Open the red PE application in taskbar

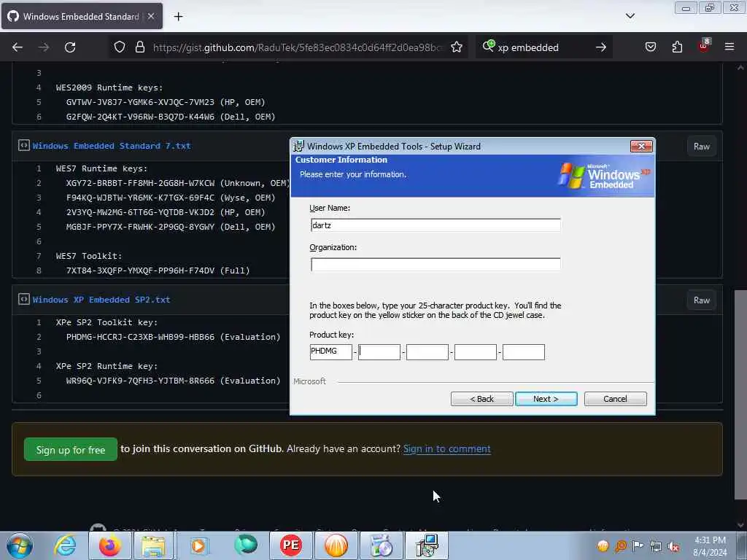(290, 545)
